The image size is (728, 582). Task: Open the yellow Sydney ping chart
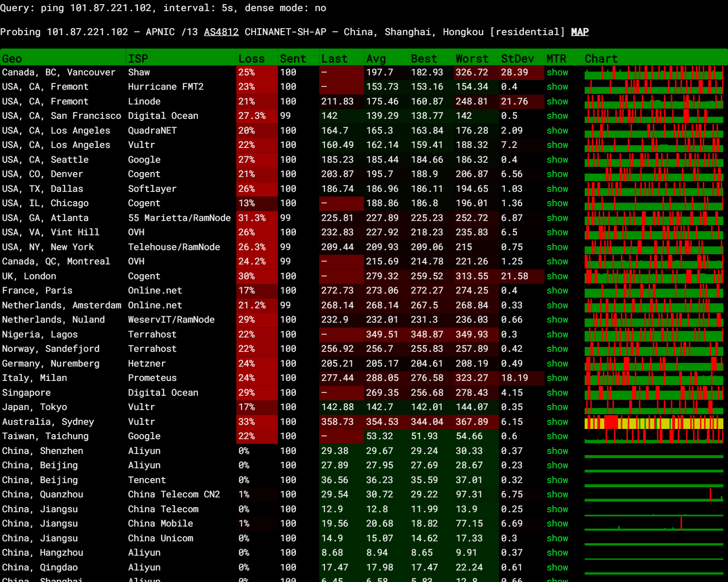pos(654,422)
